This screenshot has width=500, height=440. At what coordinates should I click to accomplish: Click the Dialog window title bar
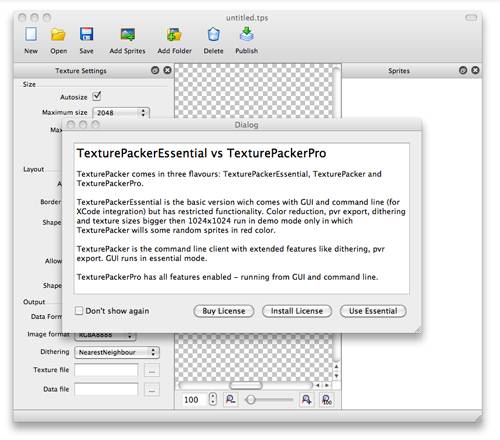pyautogui.click(x=242, y=125)
